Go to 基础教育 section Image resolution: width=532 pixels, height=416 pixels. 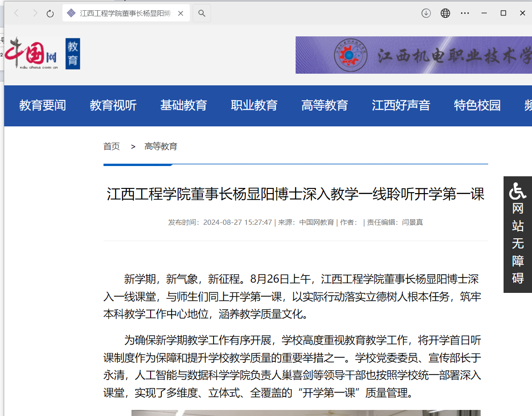(184, 105)
